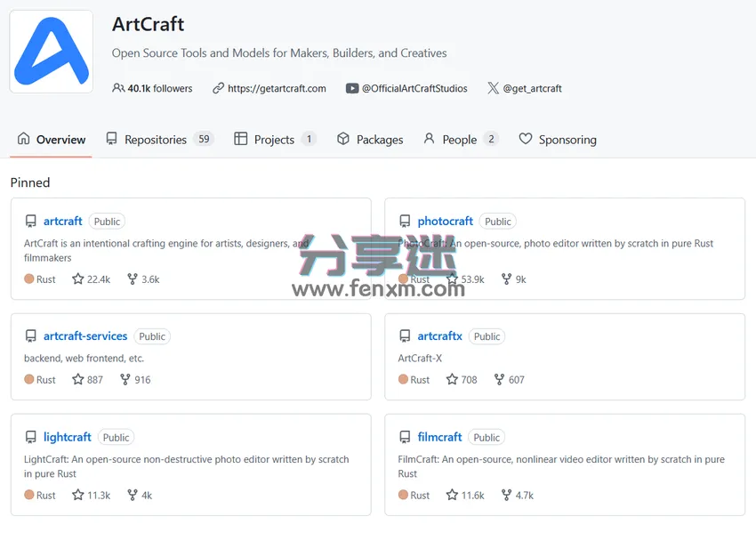Viewport: 756px width, 533px height.
Task: Click the Public badge on photocraft card
Action: (497, 222)
